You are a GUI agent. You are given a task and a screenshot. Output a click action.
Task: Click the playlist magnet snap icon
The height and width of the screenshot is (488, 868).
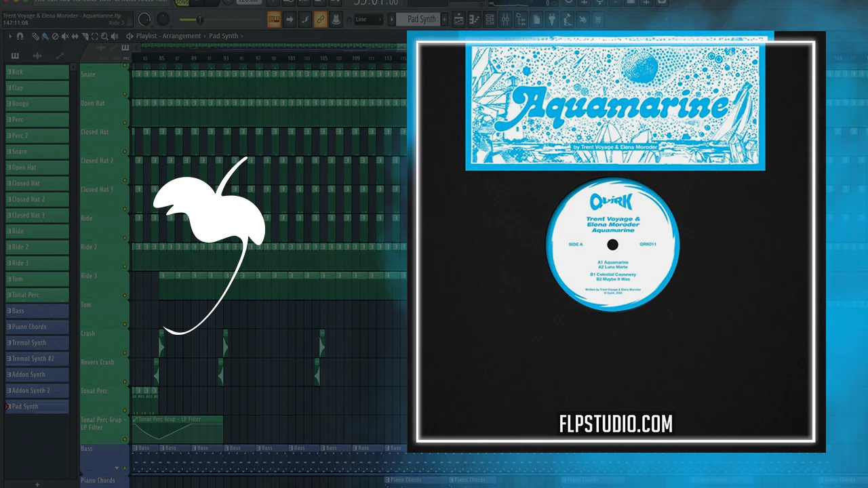coord(20,36)
